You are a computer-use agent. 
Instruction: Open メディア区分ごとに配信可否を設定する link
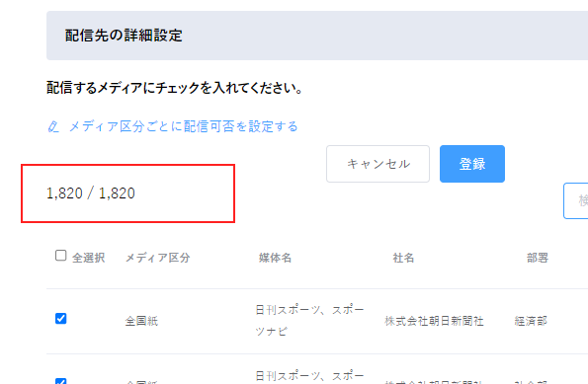tap(184, 126)
